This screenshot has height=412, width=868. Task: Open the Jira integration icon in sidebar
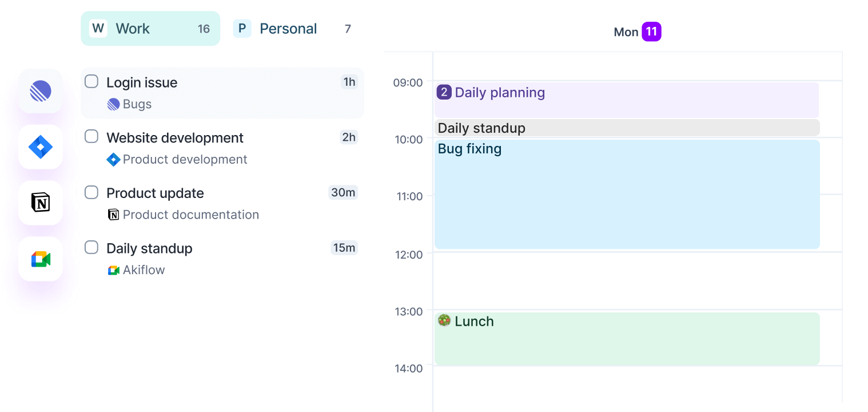(x=41, y=147)
